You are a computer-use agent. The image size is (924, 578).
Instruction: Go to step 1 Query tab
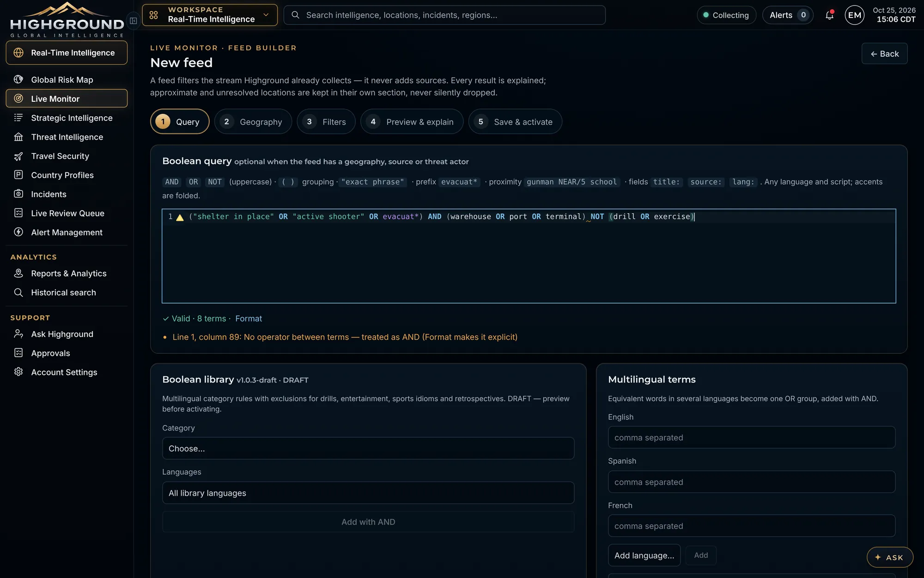(180, 122)
